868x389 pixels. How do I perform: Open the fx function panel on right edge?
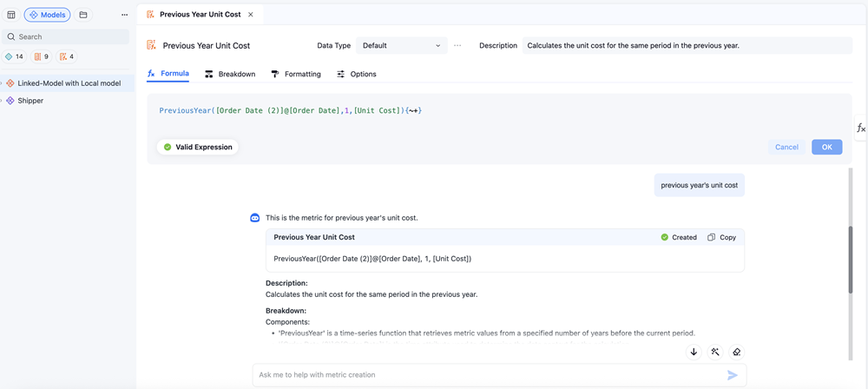(x=860, y=128)
